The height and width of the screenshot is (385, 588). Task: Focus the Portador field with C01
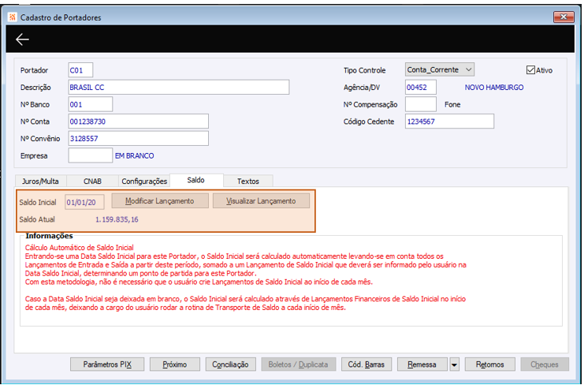click(x=80, y=70)
